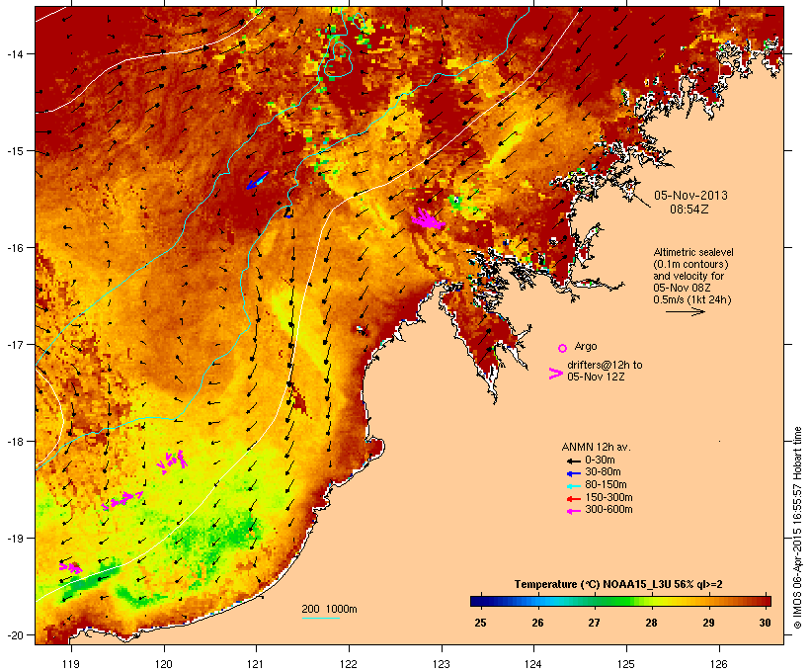Click the 'Altimetric sealevel' caption text
Viewport: 810px width, 672px height.
tap(693, 252)
